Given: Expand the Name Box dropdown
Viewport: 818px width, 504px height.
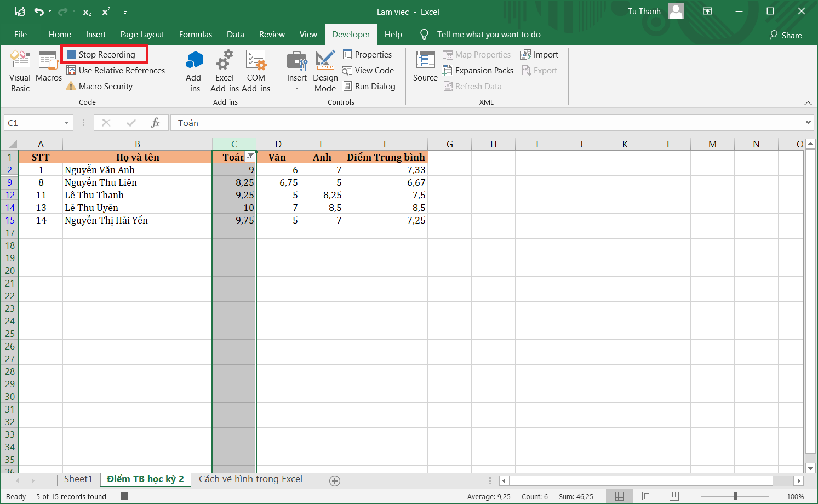Looking at the screenshot, I should (x=66, y=123).
